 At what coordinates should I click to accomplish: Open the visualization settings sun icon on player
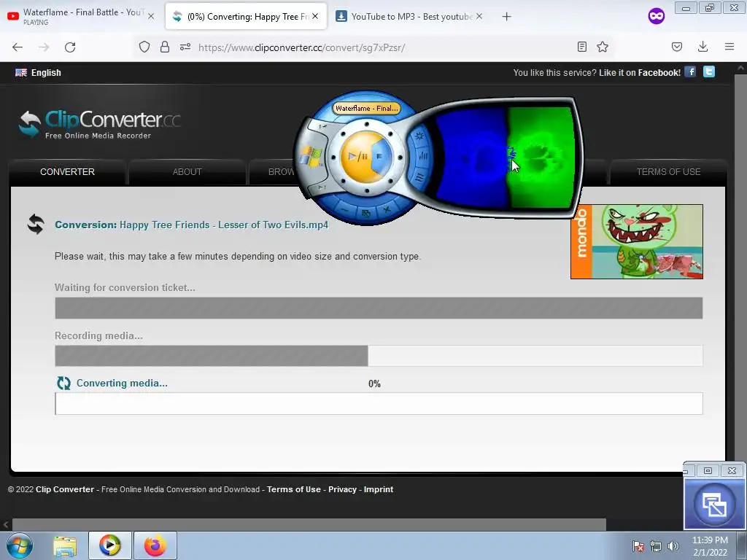point(419,136)
